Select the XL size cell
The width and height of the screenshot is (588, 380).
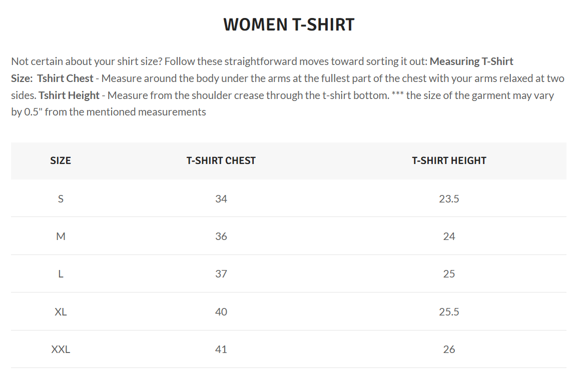coord(61,312)
